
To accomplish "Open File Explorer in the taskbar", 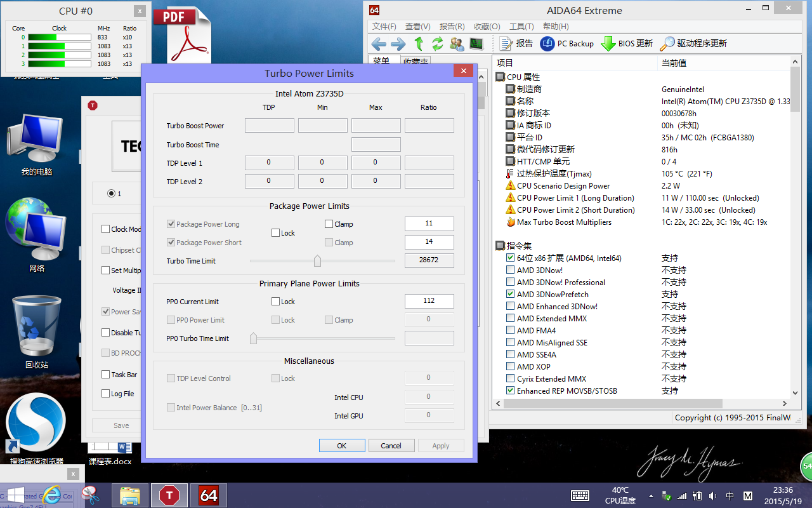I will [130, 495].
